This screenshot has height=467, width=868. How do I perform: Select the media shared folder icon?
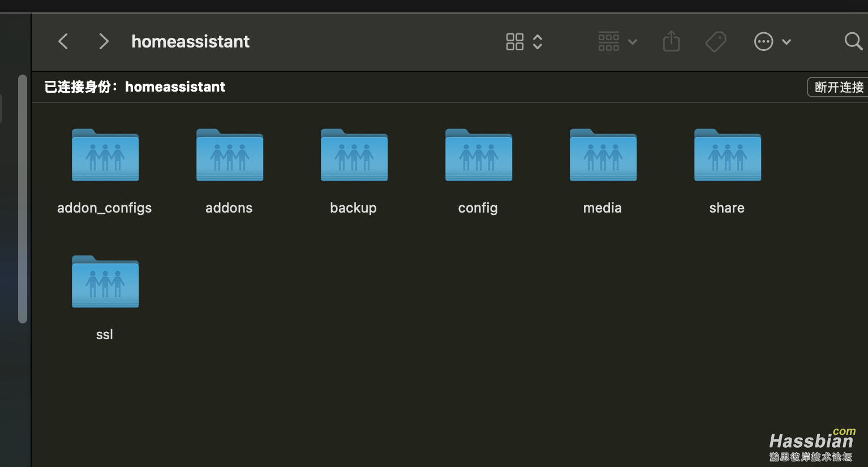[x=603, y=155]
